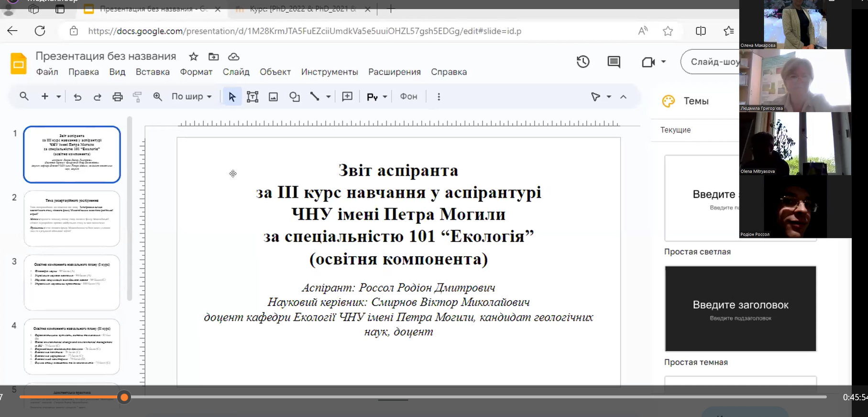Screen dimensions: 868x417
Task: Open the Расширения menu
Action: click(x=395, y=72)
